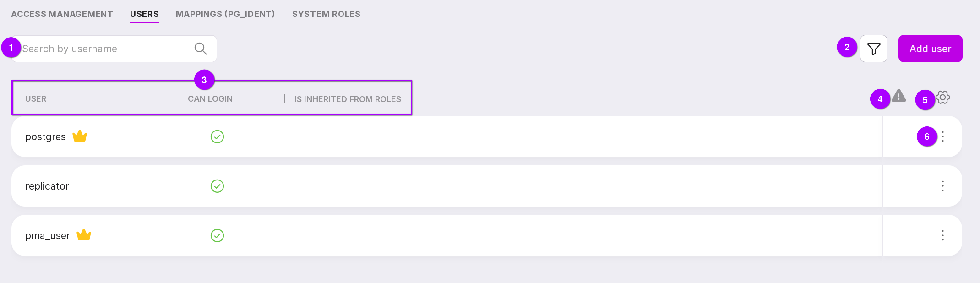Image resolution: width=980 pixels, height=283 pixels.
Task: Click the USER column header
Action: point(36,99)
